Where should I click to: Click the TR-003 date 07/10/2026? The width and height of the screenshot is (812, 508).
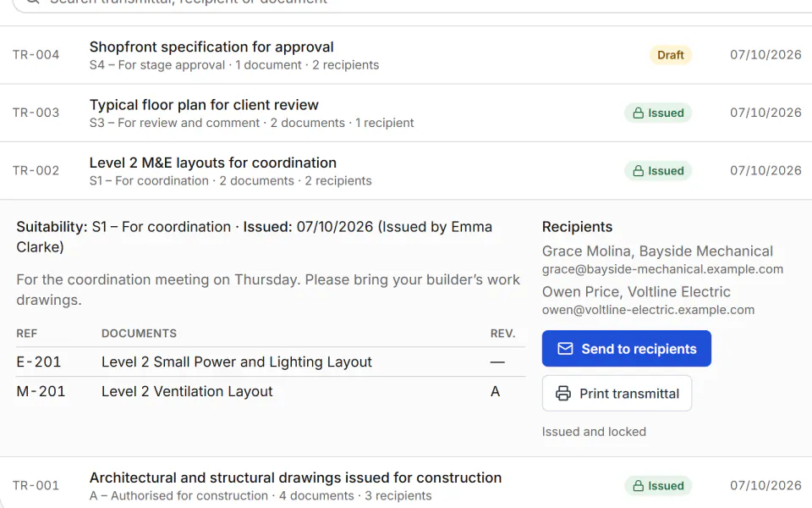[765, 113]
